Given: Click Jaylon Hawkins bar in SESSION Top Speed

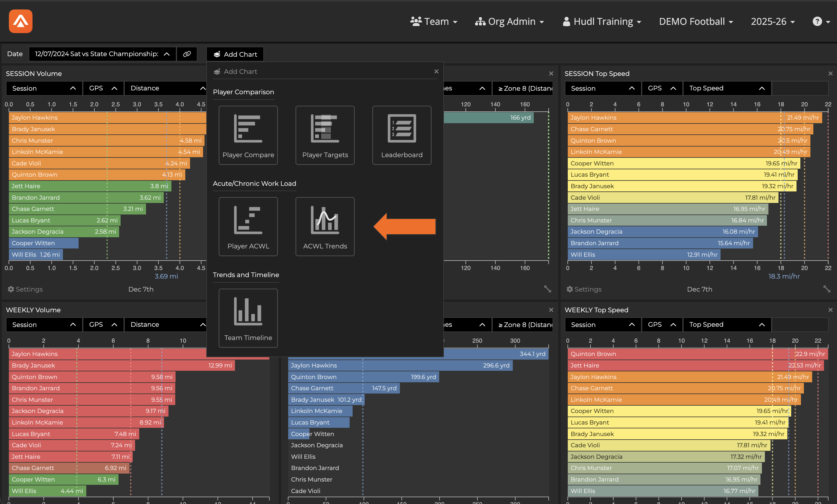Looking at the screenshot, I should click(x=695, y=118).
